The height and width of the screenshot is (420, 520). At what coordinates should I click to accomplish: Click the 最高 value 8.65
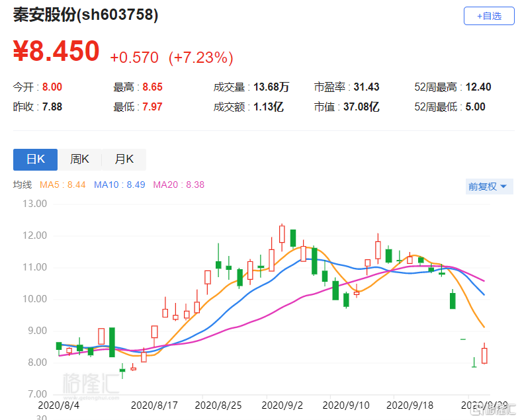coord(152,87)
